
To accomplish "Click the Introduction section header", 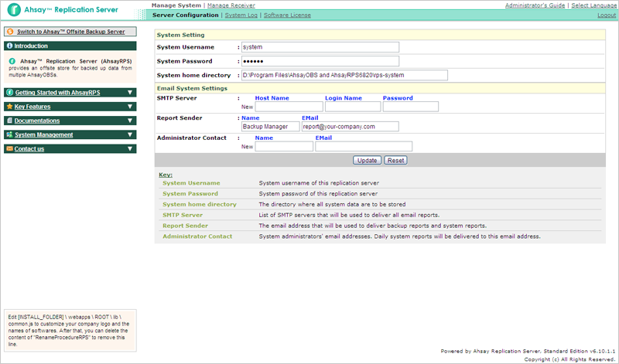I will 70,46.
